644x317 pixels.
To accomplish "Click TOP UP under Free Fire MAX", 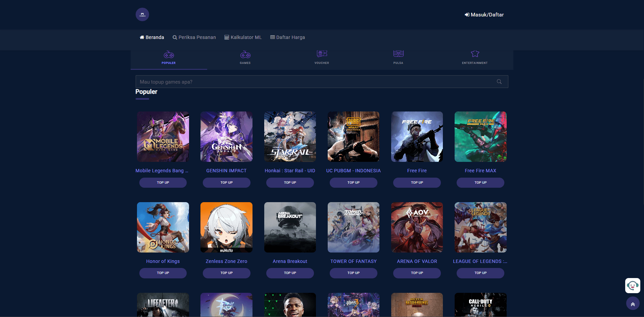I will point(480,183).
